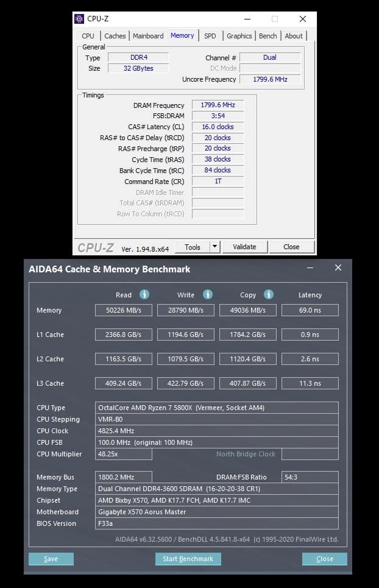Close CPU-Z via title bar X
This screenshot has height=588, width=379.
[x=303, y=19]
